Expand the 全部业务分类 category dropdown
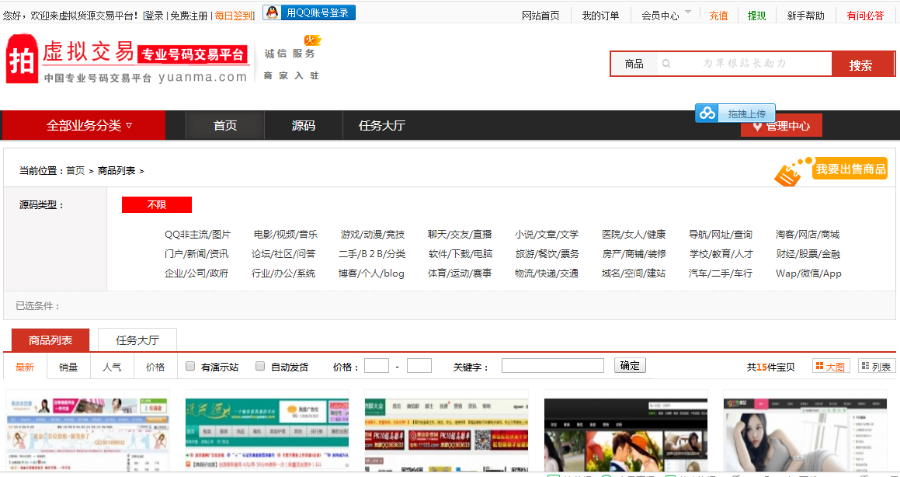900x477 pixels. click(89, 126)
